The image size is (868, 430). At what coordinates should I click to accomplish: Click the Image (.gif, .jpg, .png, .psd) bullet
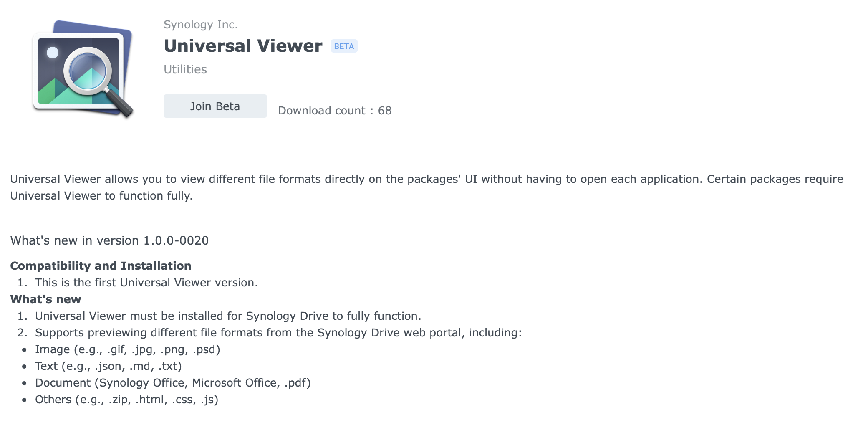click(127, 349)
